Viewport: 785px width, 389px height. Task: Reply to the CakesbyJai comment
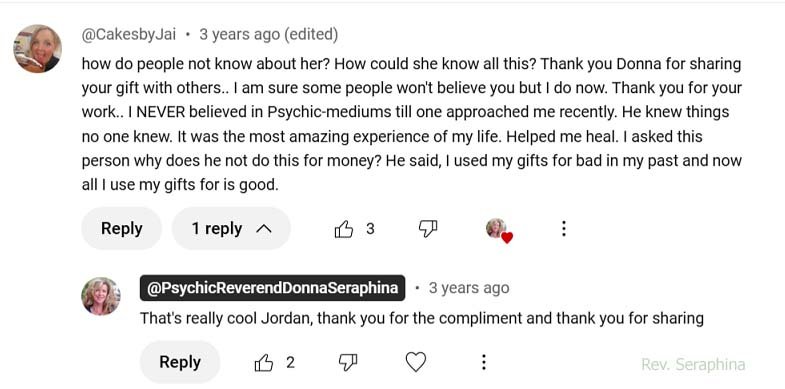[x=122, y=229]
